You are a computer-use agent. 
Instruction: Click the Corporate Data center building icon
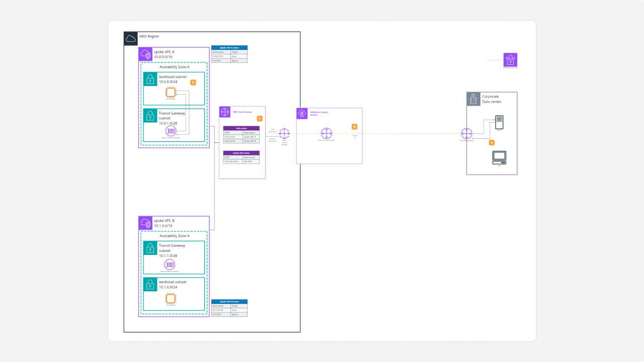tap(473, 99)
